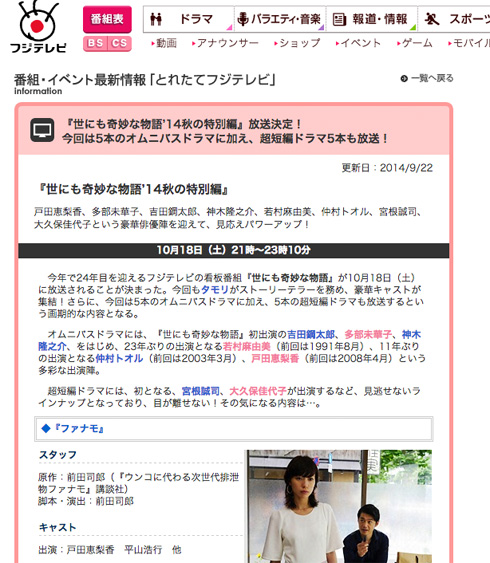
Task: Open the 戸田恵梨香 cast link in paragraph
Action: [275, 358]
